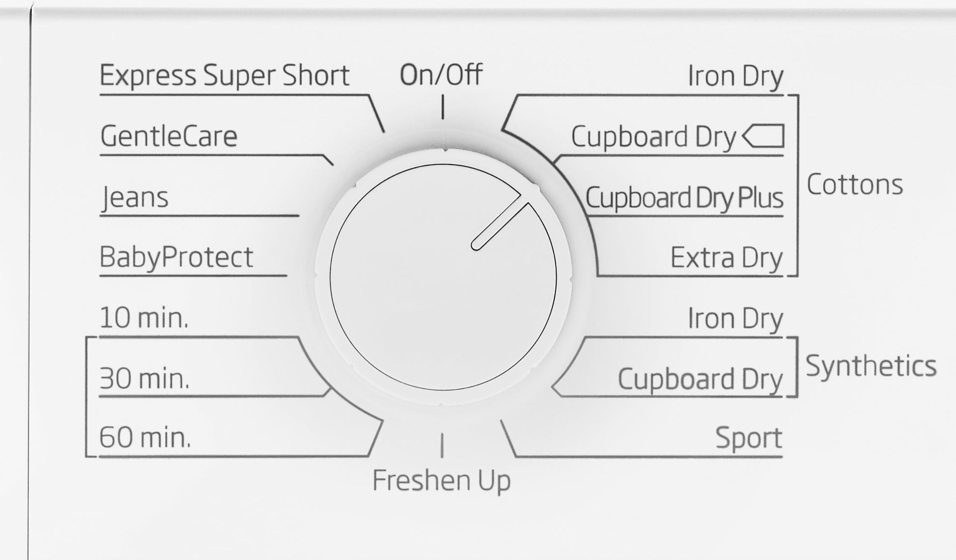This screenshot has height=560, width=956.
Task: Click the tick mark below On/Off
Action: (x=443, y=108)
